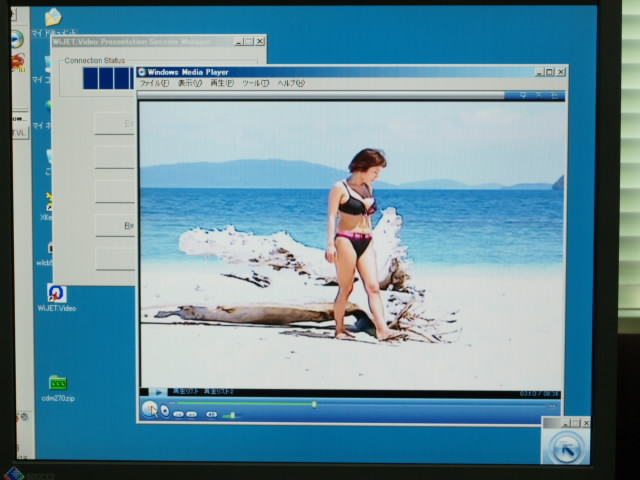Mute the Media Player sound
Image resolution: width=640 pixels, height=480 pixels.
click(211, 414)
